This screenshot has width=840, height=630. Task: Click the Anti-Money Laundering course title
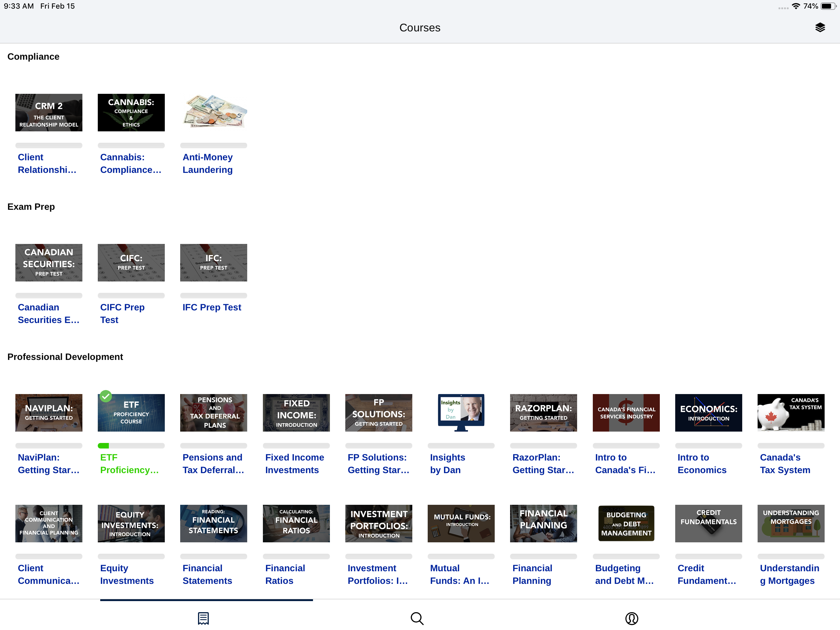(208, 163)
